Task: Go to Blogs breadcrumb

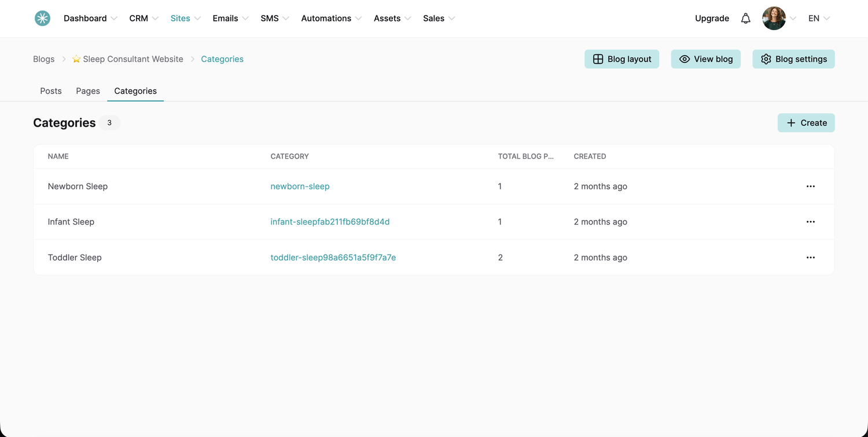Action: pos(44,59)
